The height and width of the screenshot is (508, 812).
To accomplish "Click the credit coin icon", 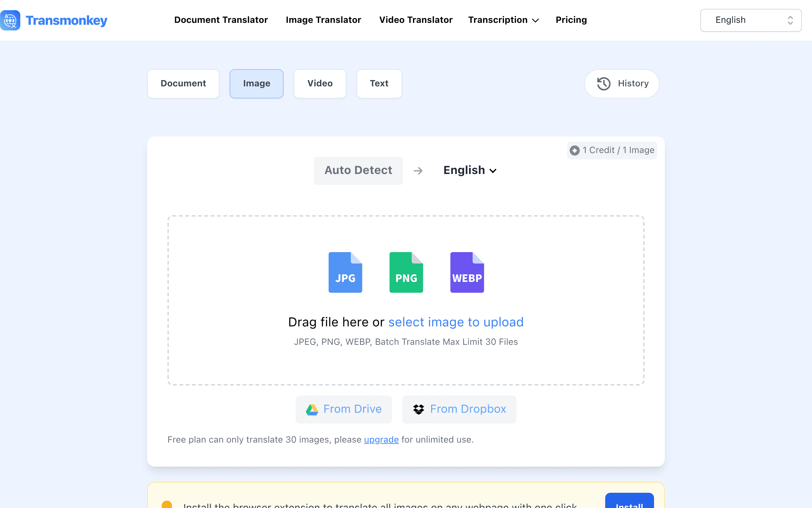I will (574, 150).
